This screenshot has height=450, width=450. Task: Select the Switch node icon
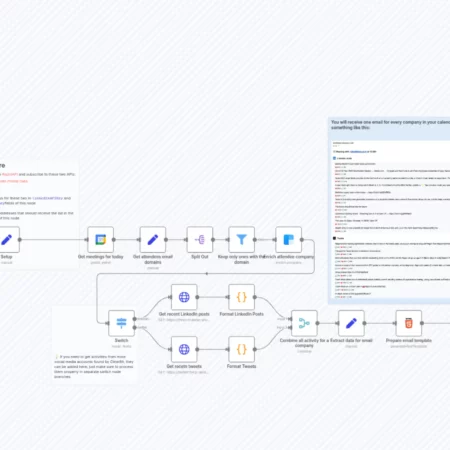[x=122, y=323]
